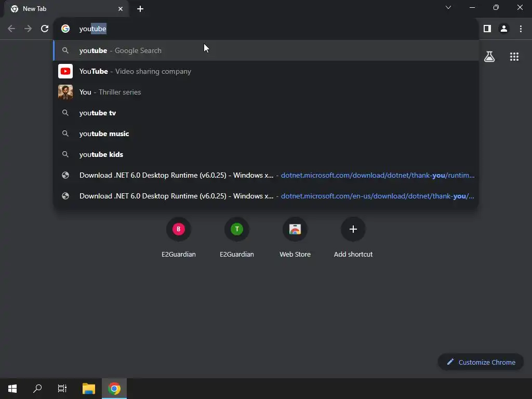The height and width of the screenshot is (399, 532).
Task: Open the Windows Start menu
Action: tap(12, 389)
